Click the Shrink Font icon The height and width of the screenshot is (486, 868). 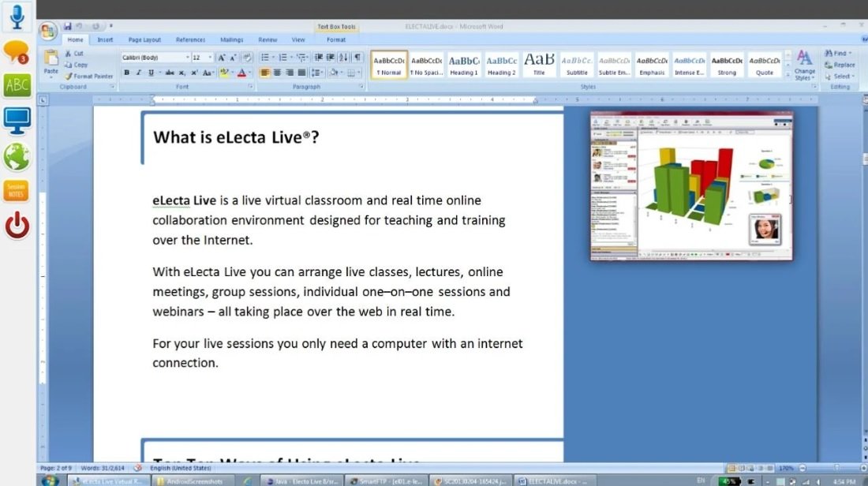(x=233, y=58)
